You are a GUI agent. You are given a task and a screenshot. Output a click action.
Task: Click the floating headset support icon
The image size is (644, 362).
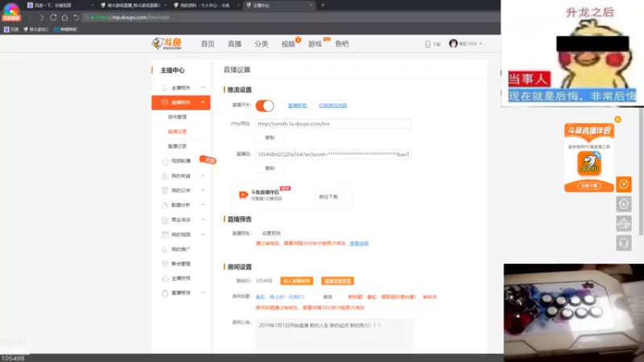click(623, 244)
